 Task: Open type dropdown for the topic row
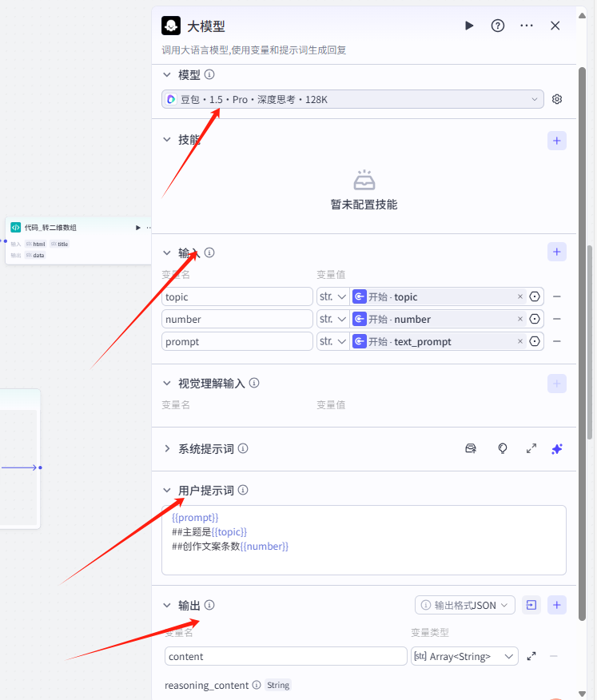333,296
